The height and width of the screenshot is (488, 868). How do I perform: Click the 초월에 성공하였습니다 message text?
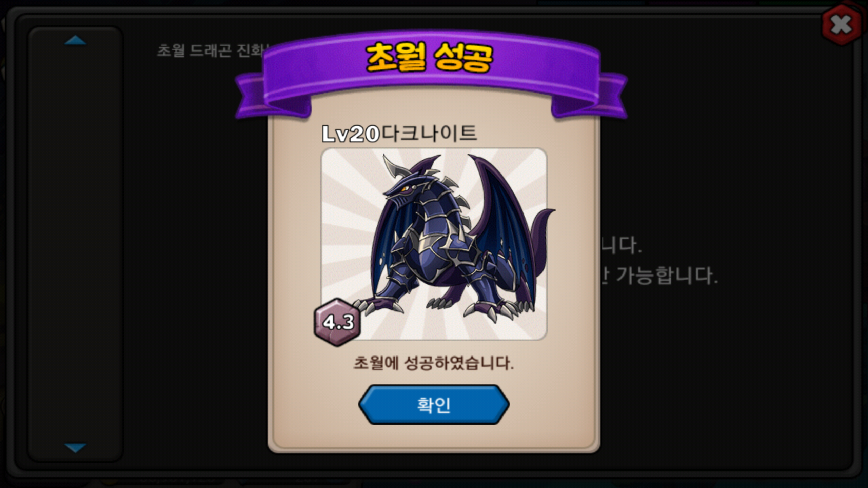(434, 363)
